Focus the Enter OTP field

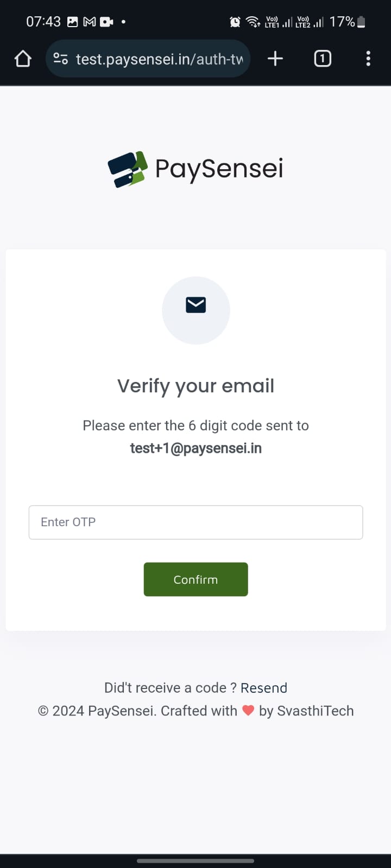point(195,522)
